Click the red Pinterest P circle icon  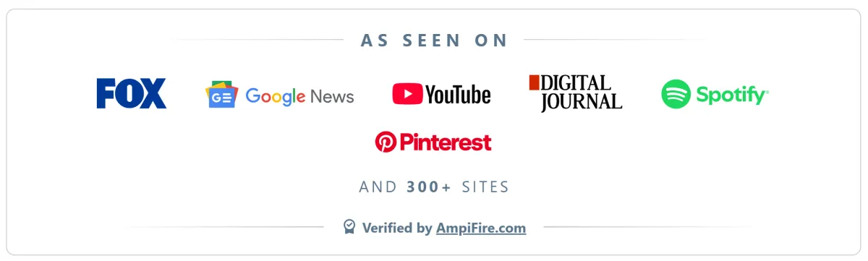click(386, 142)
